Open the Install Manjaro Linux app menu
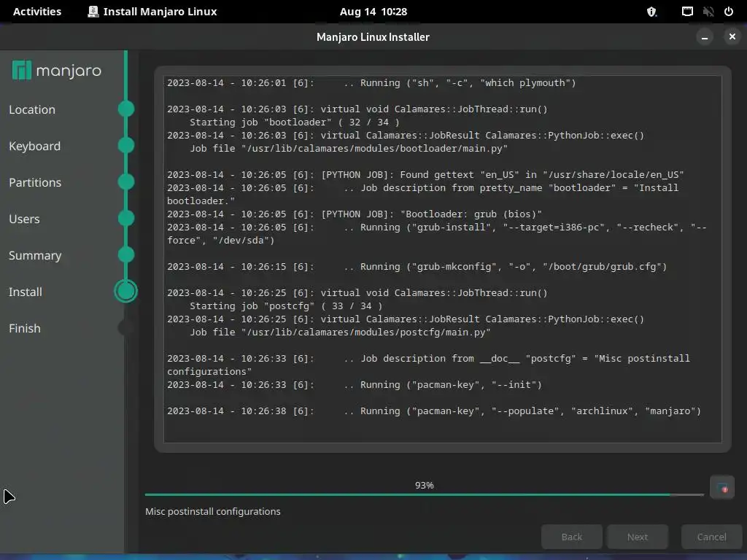747x560 pixels. tap(152, 12)
